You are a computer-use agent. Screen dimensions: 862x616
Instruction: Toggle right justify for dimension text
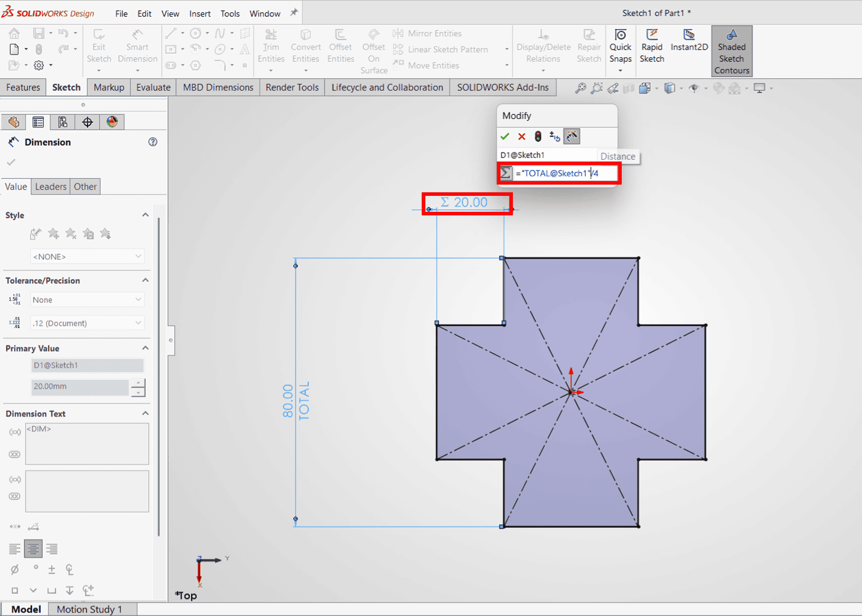pyautogui.click(x=52, y=549)
